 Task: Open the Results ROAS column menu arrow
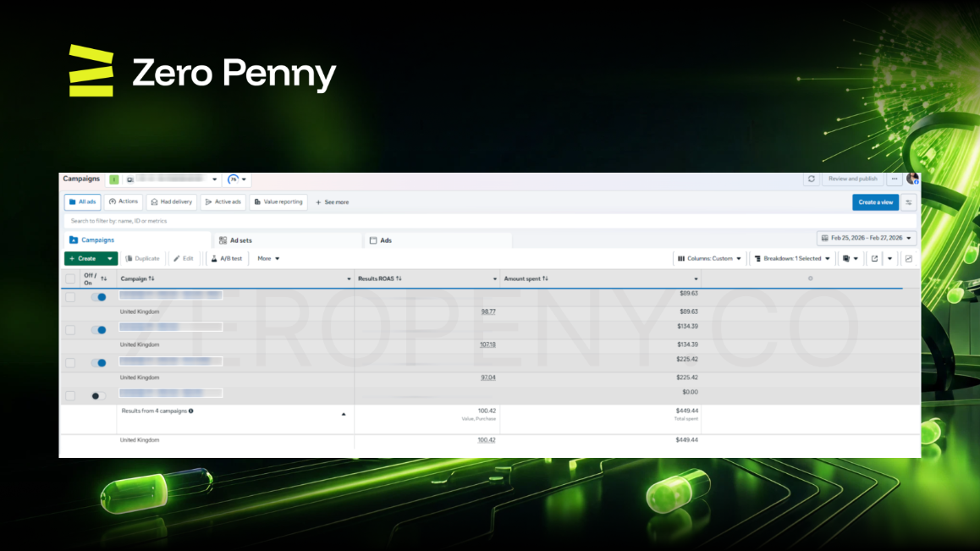495,279
